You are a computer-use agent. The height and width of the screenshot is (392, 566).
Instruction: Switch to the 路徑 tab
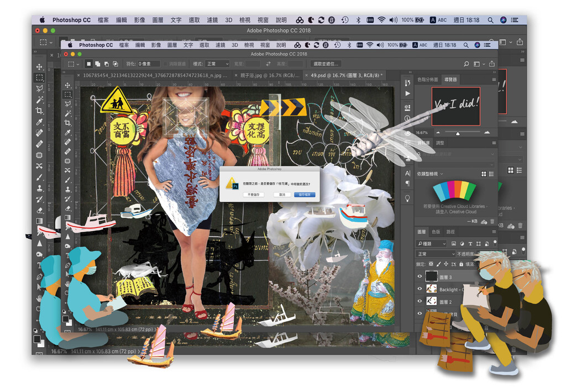[x=450, y=232]
